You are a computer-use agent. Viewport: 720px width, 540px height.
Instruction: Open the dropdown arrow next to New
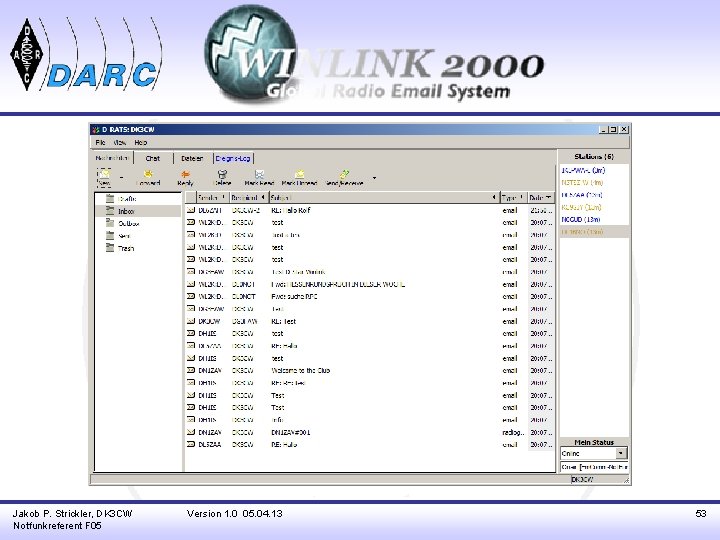[122, 177]
